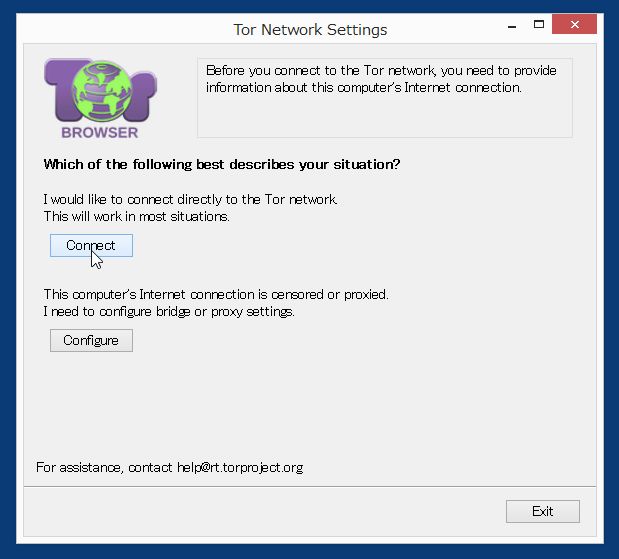Click the 'Which of the following' heading

(x=222, y=164)
